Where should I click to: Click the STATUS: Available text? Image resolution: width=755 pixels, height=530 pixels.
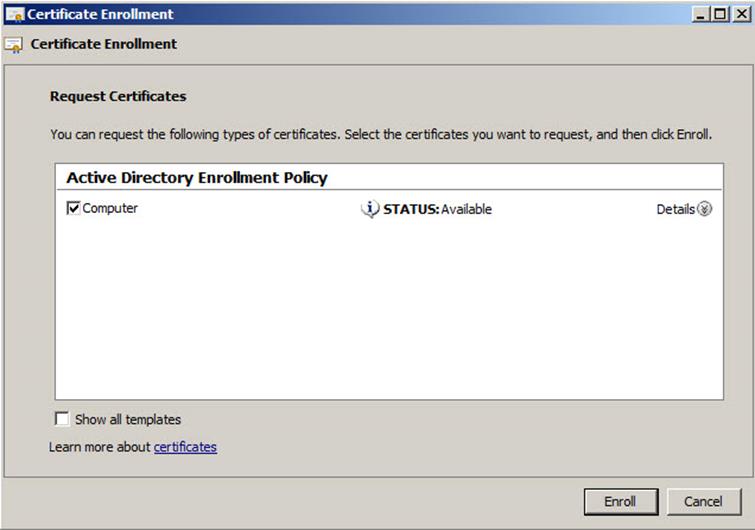(438, 209)
